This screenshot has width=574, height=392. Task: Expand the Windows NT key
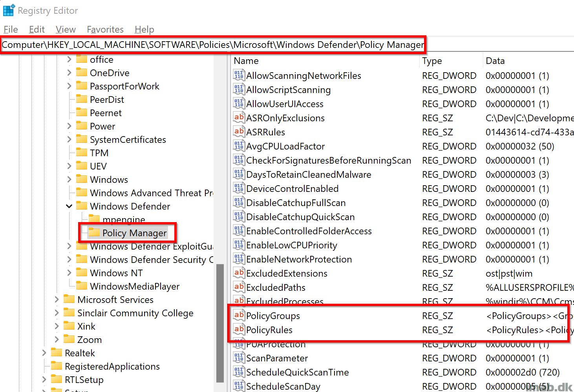coord(69,273)
